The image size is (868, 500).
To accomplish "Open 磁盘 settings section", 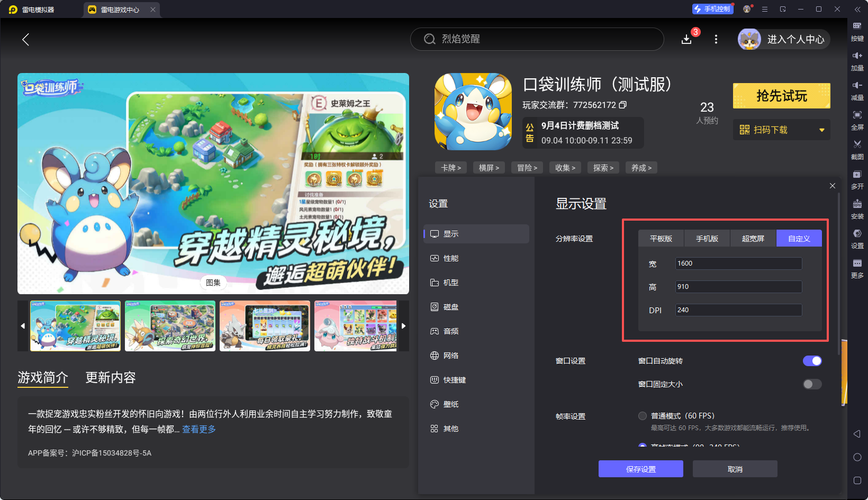I will [x=476, y=307].
